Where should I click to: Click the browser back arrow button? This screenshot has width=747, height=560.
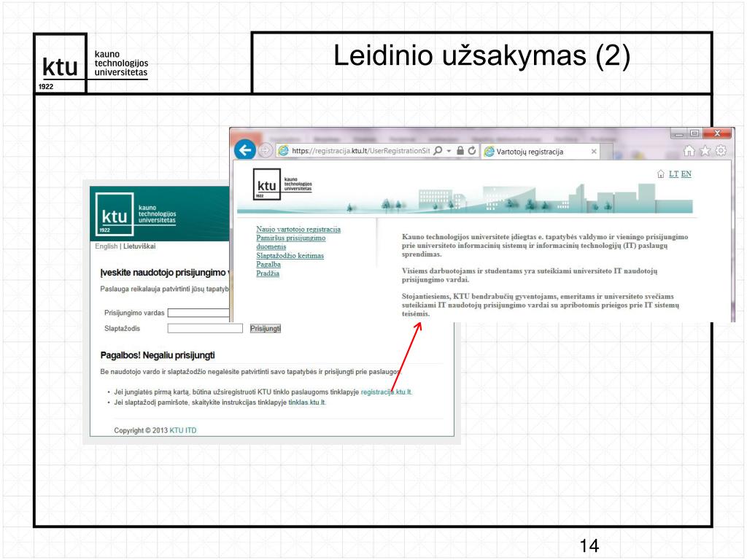[x=245, y=150]
